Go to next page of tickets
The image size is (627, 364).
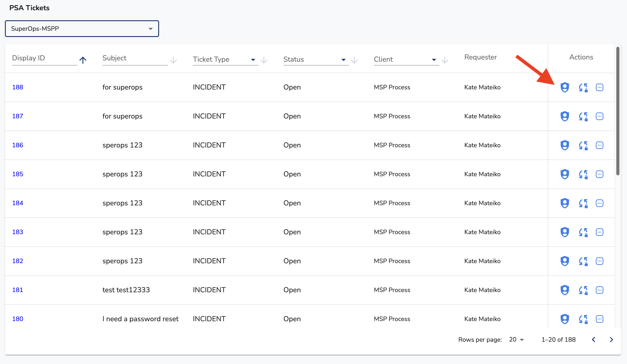[x=611, y=340]
